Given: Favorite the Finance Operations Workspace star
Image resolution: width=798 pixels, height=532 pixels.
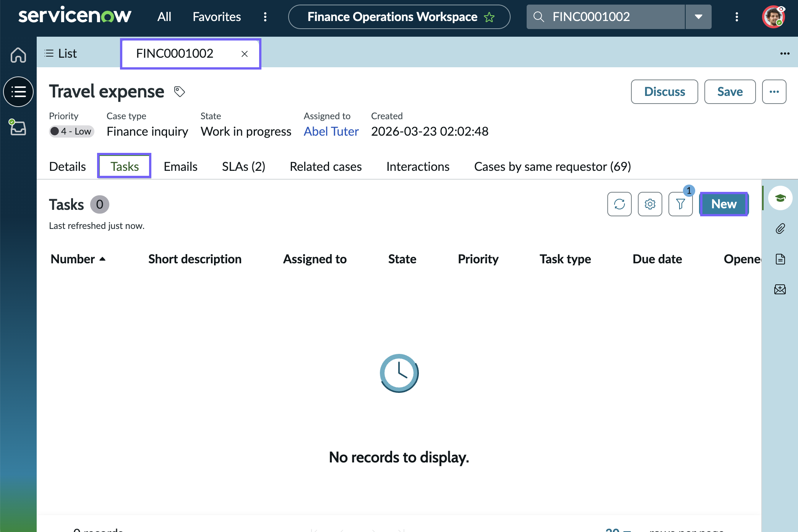Looking at the screenshot, I should 489,17.
